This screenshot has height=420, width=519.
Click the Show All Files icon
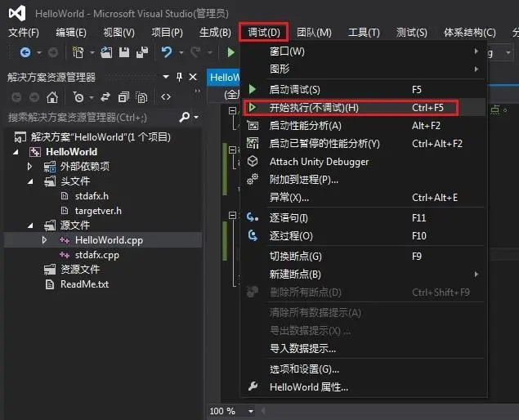pos(141,97)
